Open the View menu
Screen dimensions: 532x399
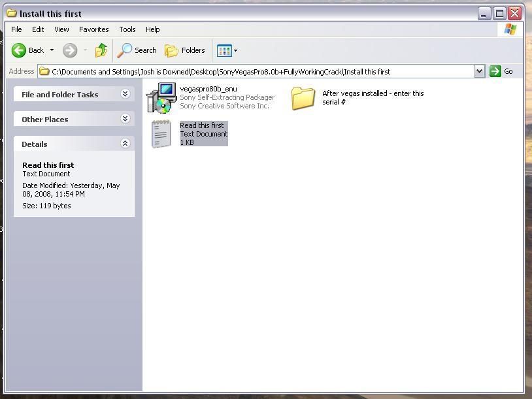(61, 29)
